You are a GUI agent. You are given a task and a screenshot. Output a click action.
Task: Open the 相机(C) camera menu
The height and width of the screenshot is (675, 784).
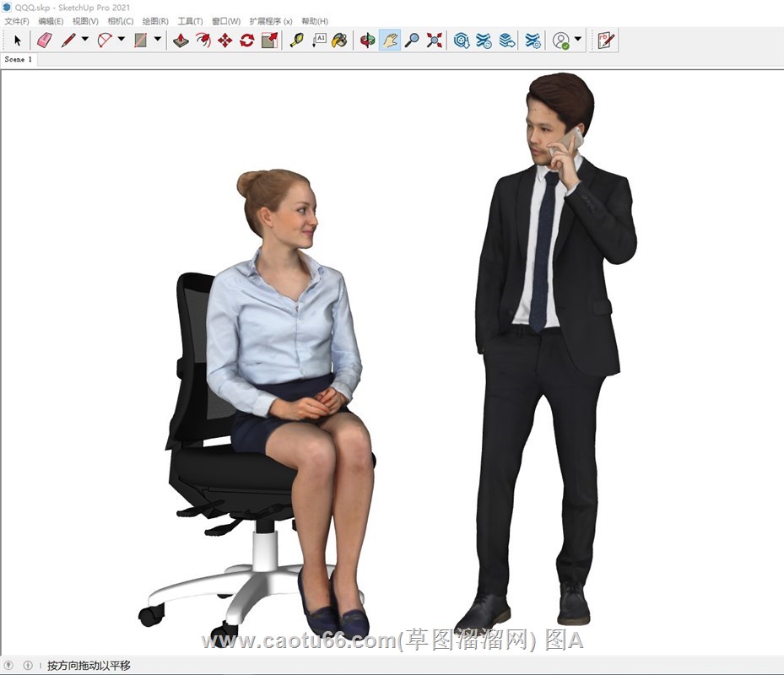point(121,21)
